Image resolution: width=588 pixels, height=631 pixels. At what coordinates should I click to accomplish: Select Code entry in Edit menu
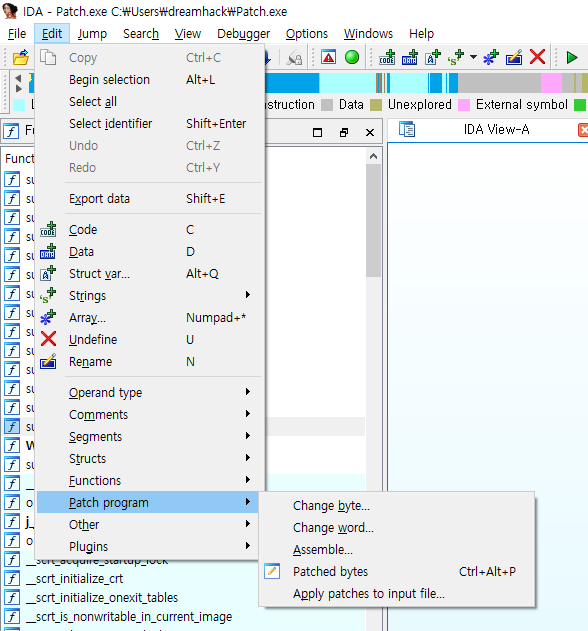(150, 229)
